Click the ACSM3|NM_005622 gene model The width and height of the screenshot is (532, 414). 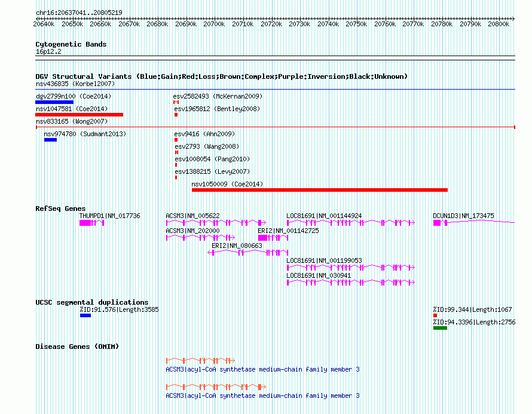point(216,223)
